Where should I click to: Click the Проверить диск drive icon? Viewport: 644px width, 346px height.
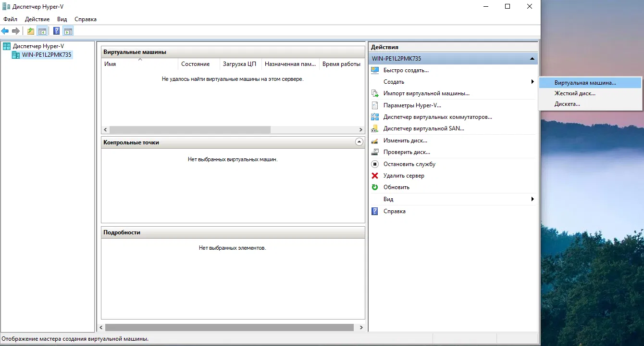375,152
